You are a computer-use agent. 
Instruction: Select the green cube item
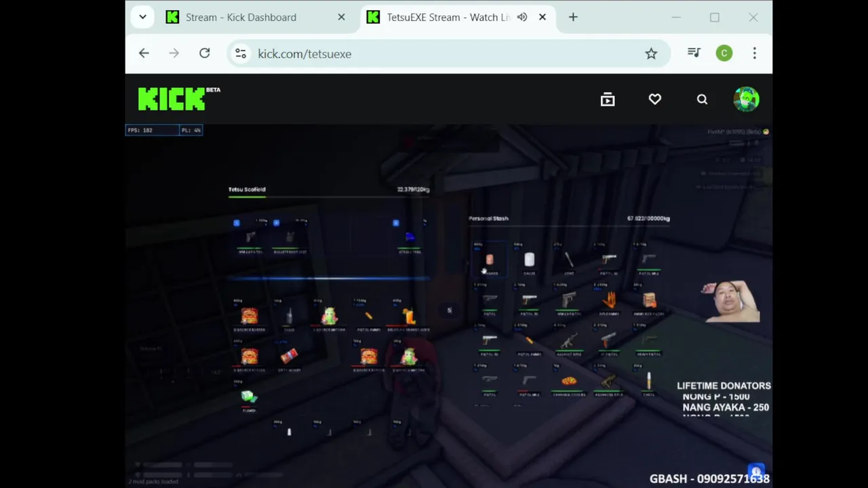click(249, 396)
